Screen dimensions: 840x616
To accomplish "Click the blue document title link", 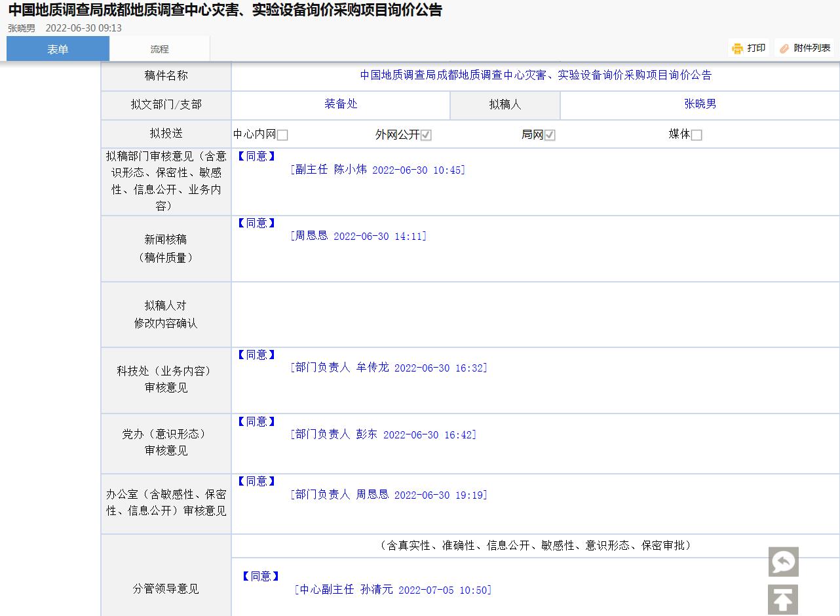I will coord(535,75).
